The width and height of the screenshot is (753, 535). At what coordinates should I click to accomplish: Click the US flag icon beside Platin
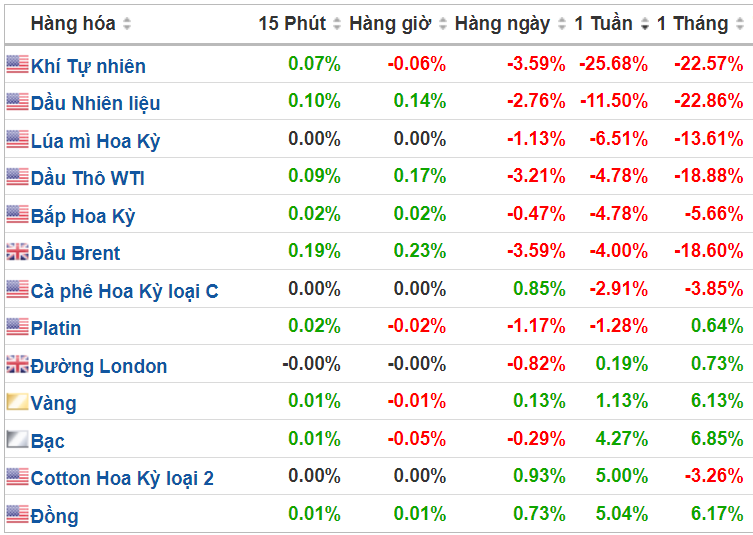17,327
